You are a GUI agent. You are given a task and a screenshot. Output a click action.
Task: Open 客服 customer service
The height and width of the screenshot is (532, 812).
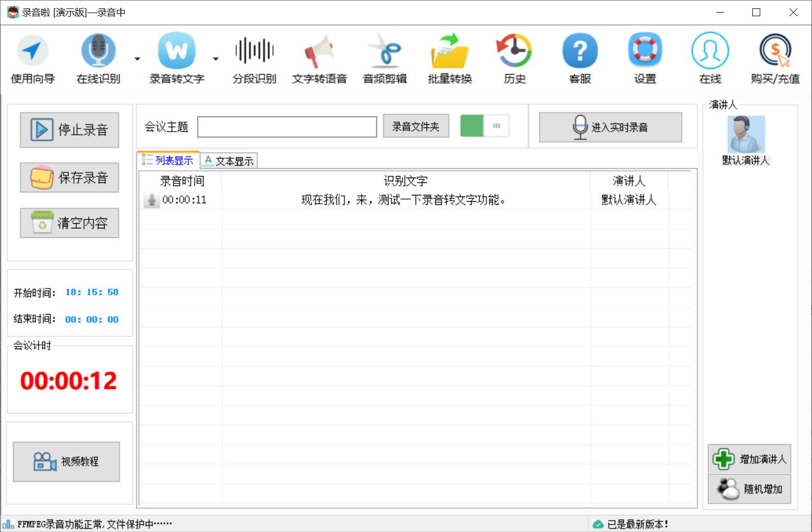pyautogui.click(x=580, y=59)
